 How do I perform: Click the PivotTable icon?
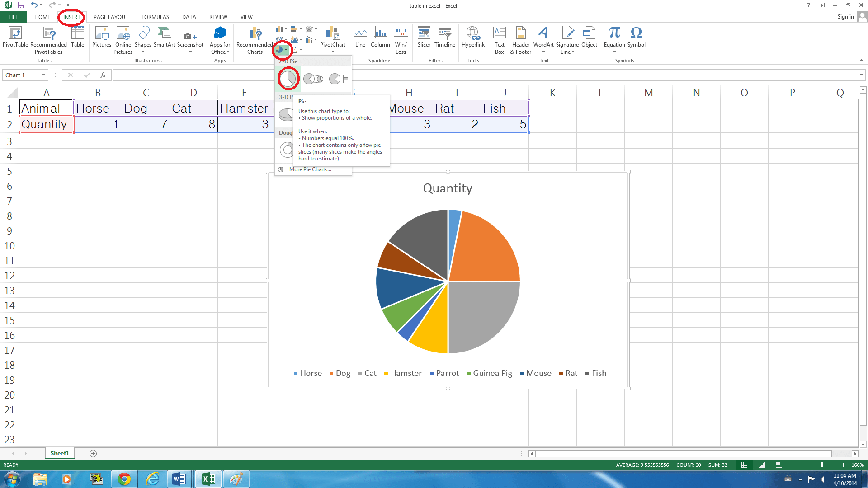15,34
